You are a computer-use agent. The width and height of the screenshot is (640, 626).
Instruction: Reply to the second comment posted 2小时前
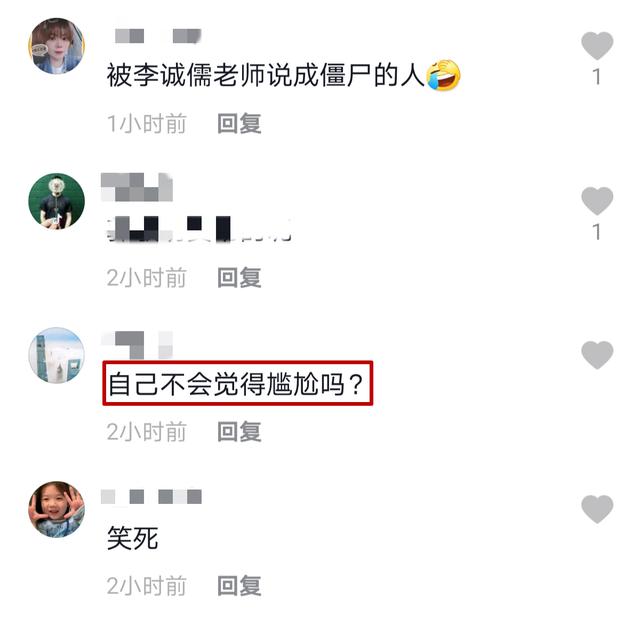(x=239, y=277)
